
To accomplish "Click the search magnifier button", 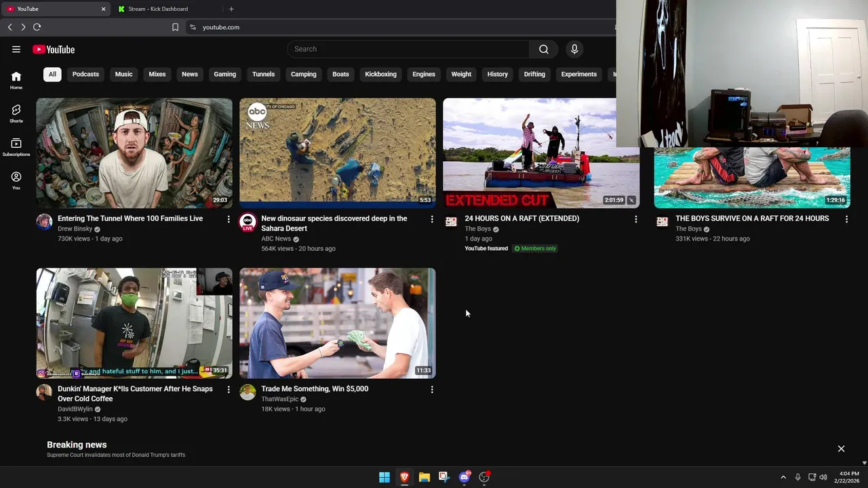I will (544, 49).
